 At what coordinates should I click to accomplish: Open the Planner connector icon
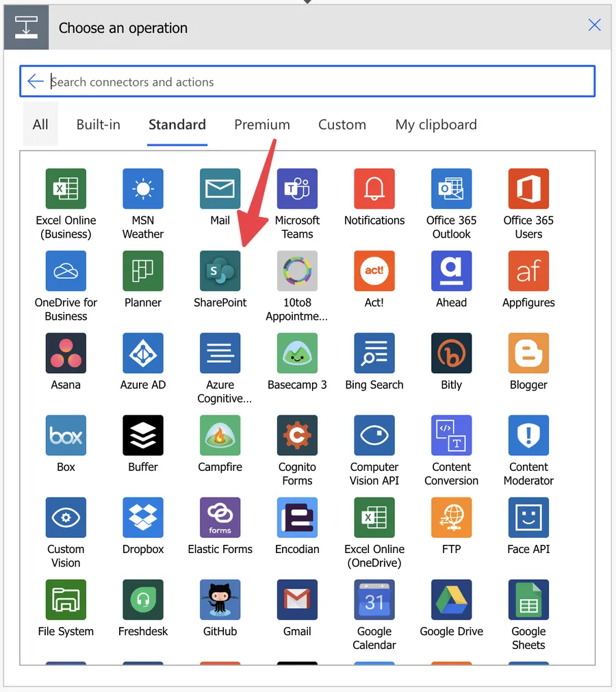pos(143,271)
